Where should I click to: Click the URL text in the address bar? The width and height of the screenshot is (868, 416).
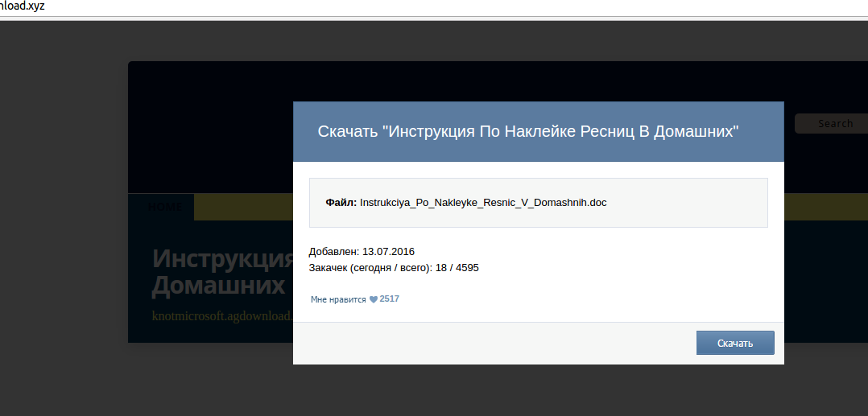[x=23, y=6]
